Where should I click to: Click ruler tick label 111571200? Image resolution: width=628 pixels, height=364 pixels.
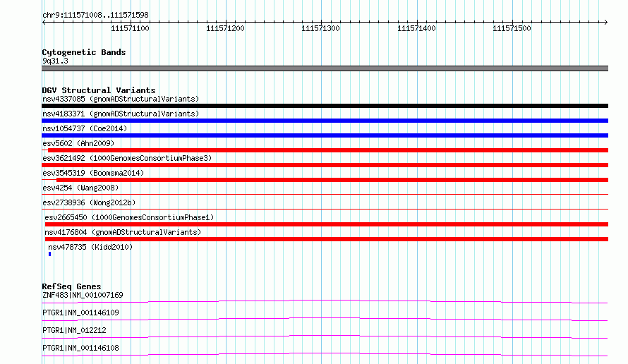pos(225,28)
